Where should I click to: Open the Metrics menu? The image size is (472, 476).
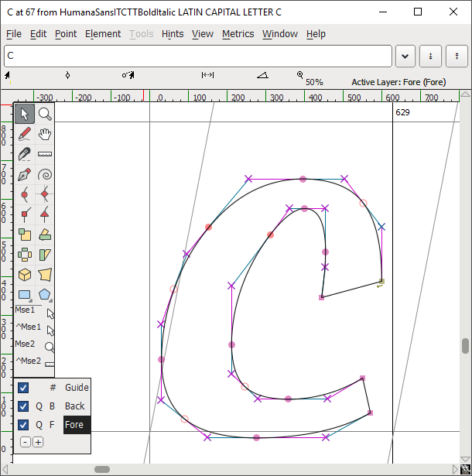point(238,34)
